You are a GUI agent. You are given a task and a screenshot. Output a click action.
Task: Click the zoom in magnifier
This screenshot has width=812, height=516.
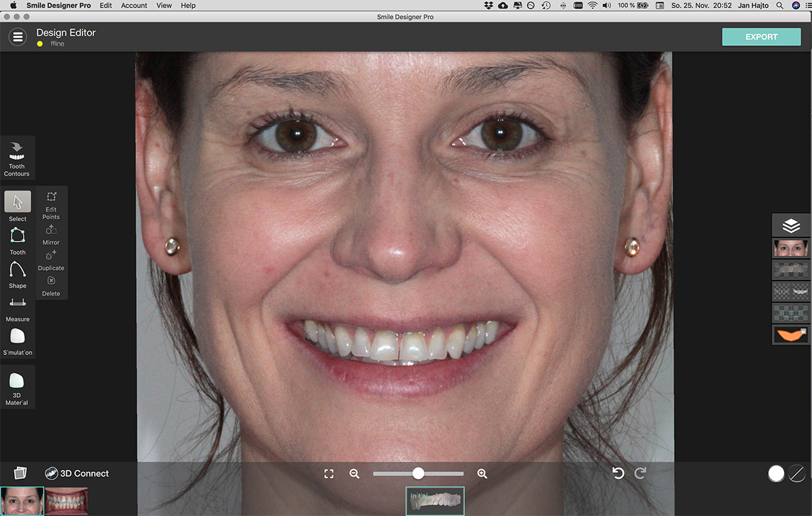482,474
